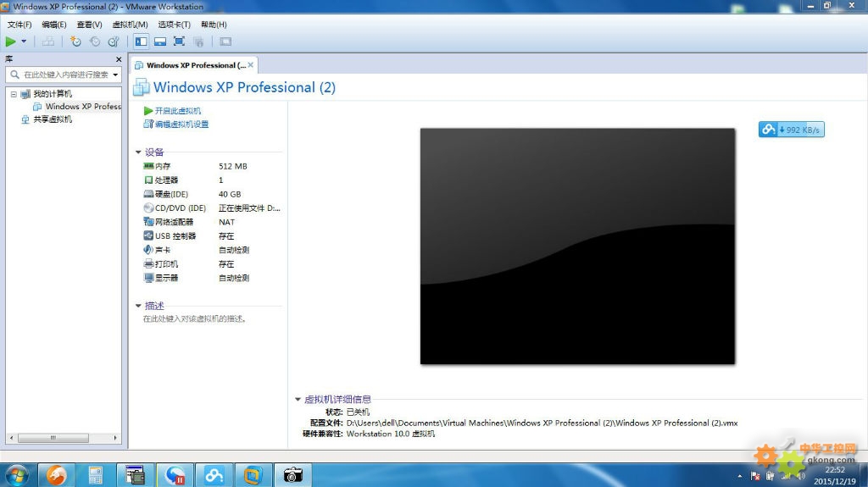This screenshot has width=868, height=487.
Task: Click the .vmx configuration file path text
Action: 542,423
